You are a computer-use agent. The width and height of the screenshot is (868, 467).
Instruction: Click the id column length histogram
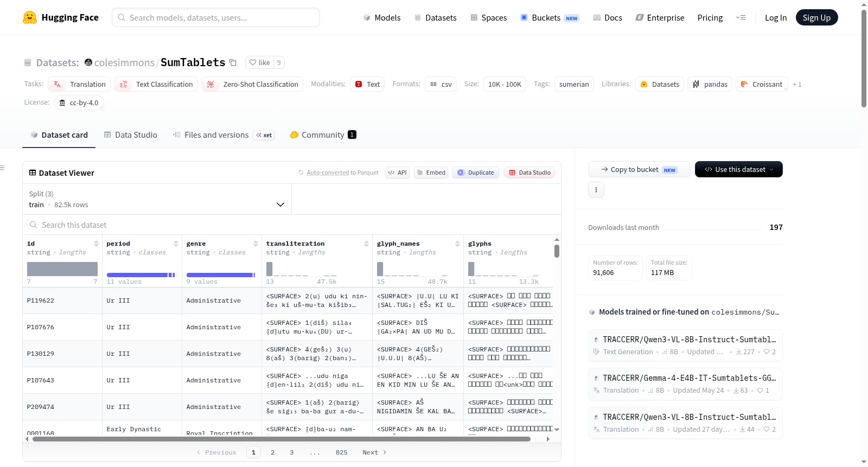62,269
